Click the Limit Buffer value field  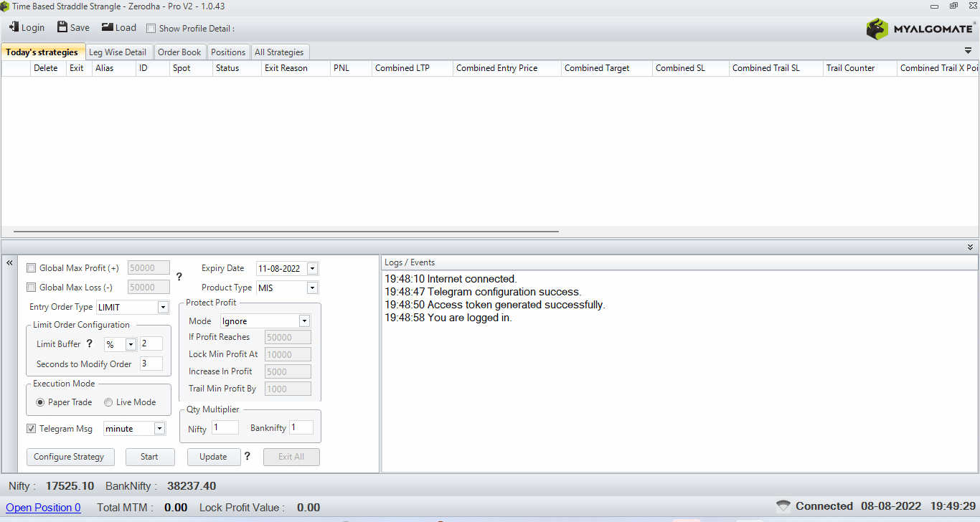click(151, 344)
